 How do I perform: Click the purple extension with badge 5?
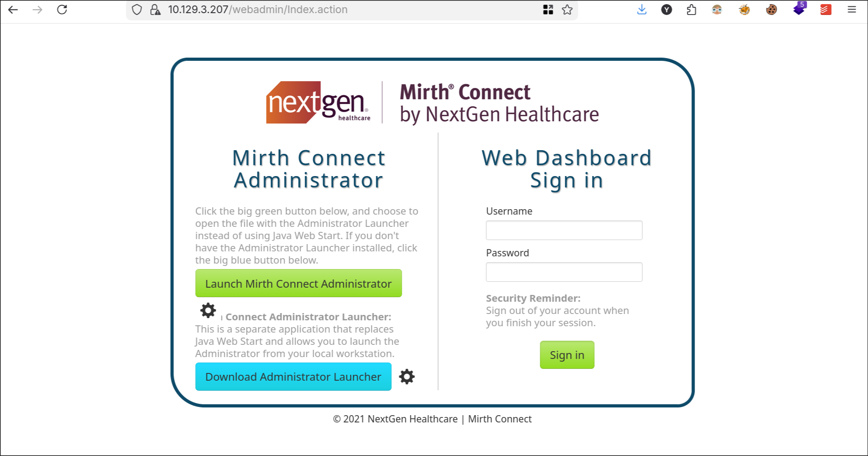pyautogui.click(x=799, y=9)
